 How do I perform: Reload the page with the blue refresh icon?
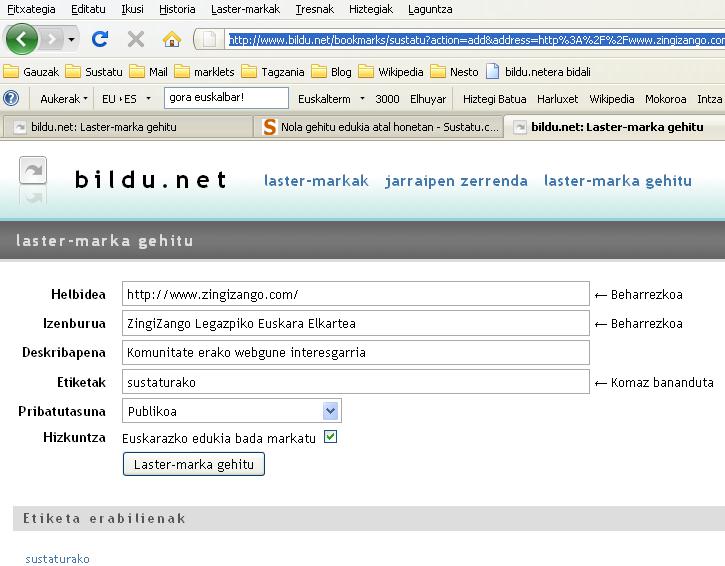[100, 39]
